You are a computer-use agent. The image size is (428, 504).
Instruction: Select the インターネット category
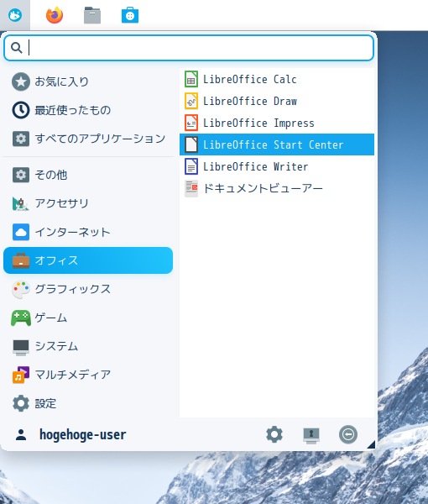coord(88,232)
